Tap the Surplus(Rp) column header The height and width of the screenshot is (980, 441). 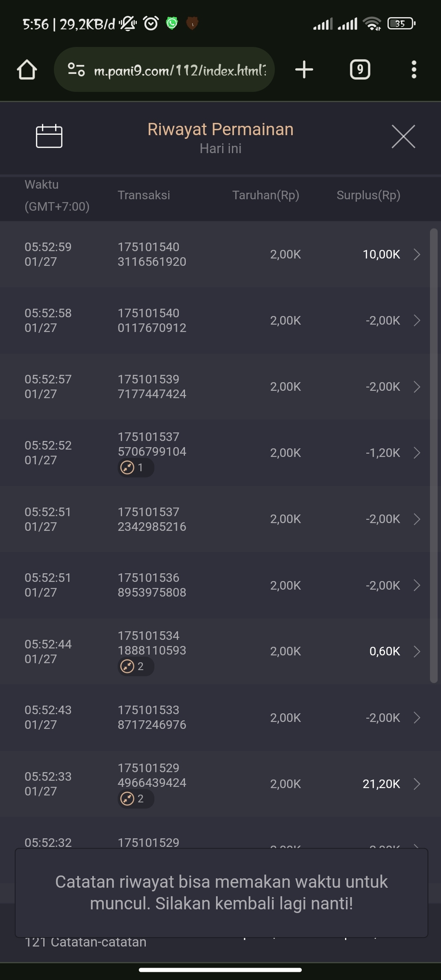(x=368, y=195)
